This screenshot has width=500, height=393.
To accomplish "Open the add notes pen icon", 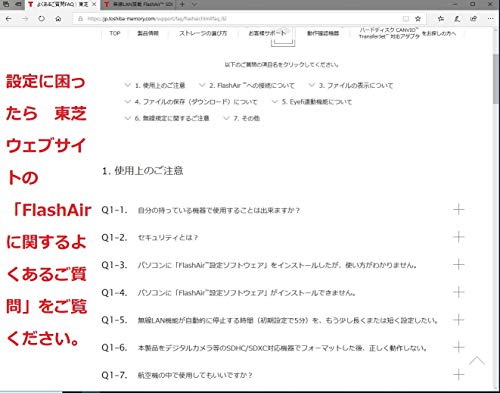I will point(457,19).
